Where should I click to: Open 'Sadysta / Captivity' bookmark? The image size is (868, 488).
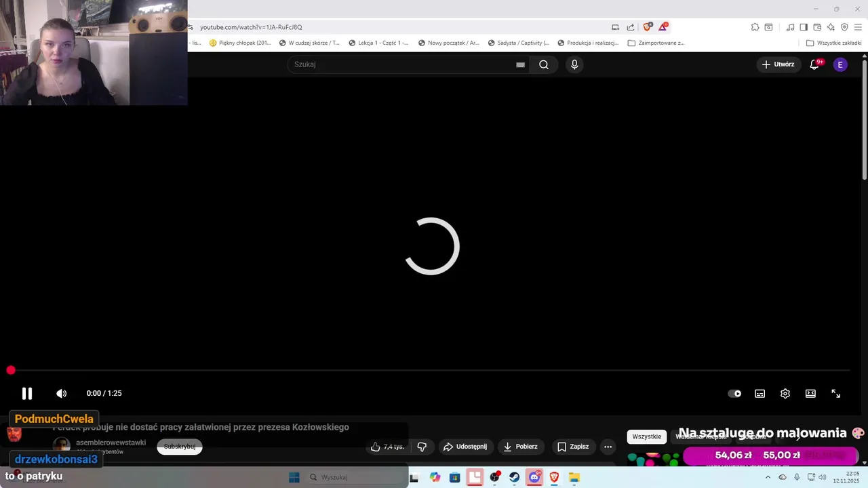[518, 43]
